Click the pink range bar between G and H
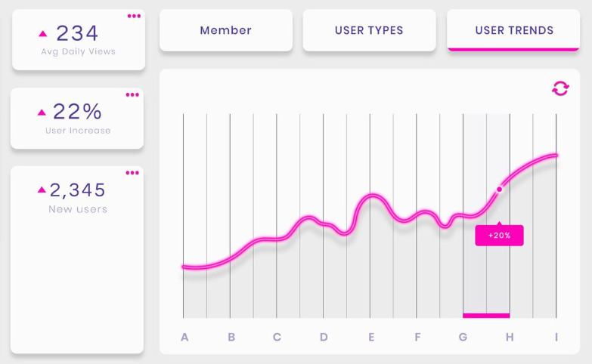592x364 pixels. point(486,315)
